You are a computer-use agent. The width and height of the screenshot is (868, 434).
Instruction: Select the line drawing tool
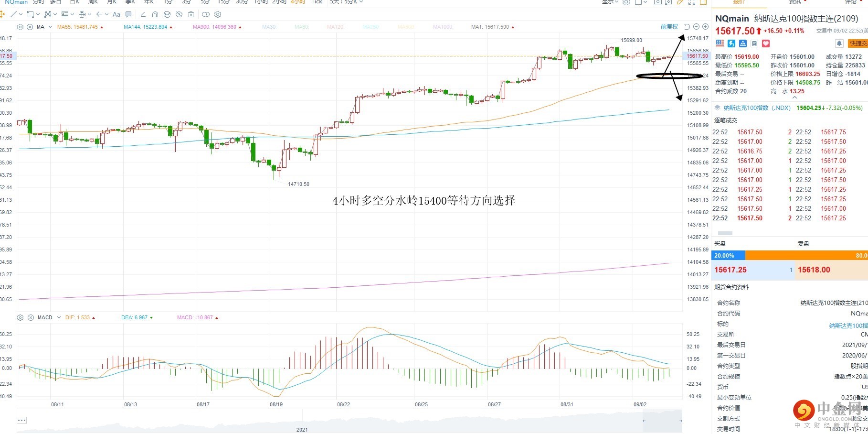point(13,14)
